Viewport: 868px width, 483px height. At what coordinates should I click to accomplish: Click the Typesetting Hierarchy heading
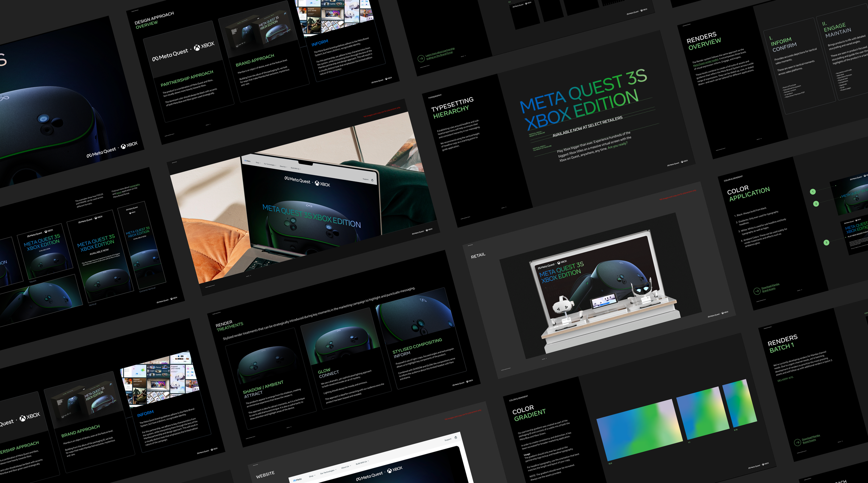click(x=452, y=107)
